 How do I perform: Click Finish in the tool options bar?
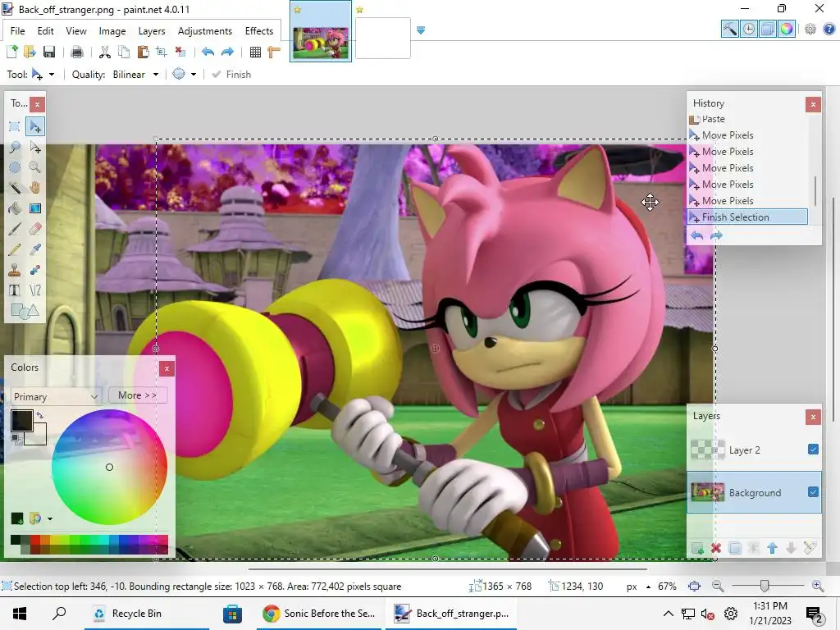(x=231, y=75)
